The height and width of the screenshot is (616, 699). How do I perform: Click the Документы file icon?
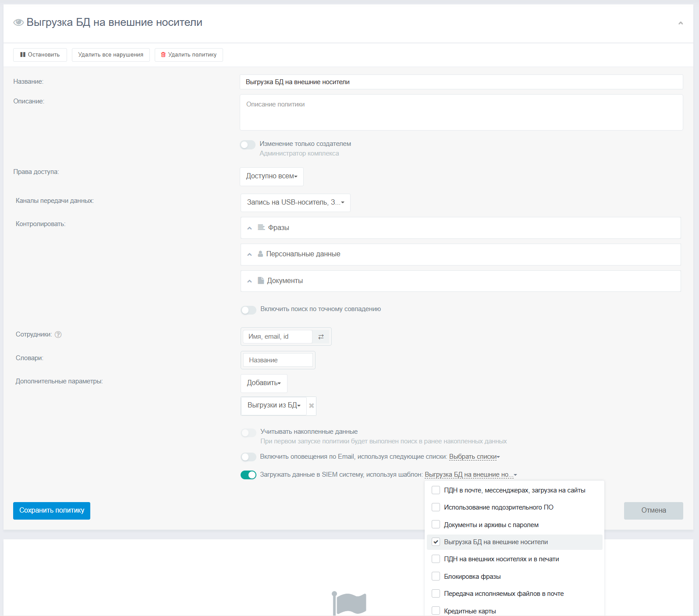coord(261,280)
